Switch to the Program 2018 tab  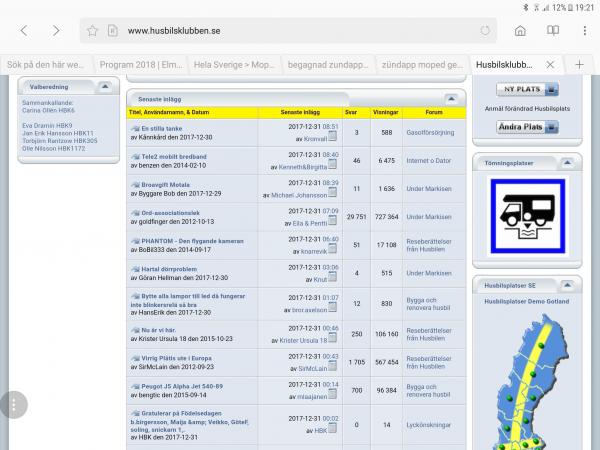[x=139, y=63]
